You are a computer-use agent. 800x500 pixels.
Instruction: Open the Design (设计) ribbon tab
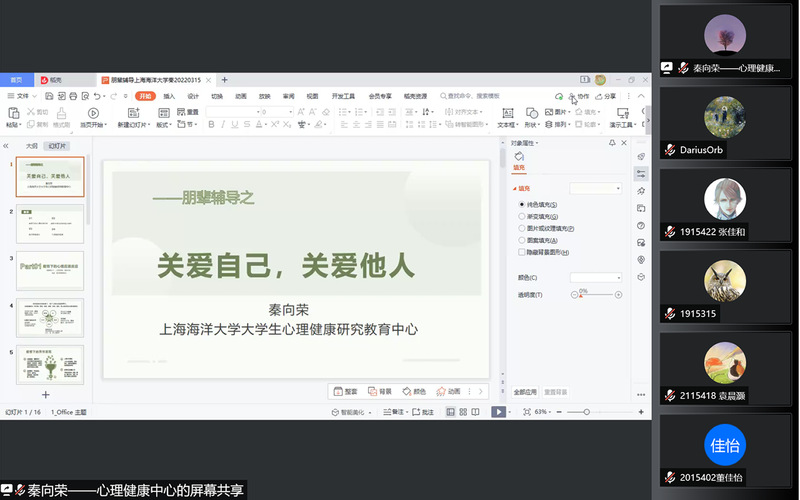click(x=192, y=96)
